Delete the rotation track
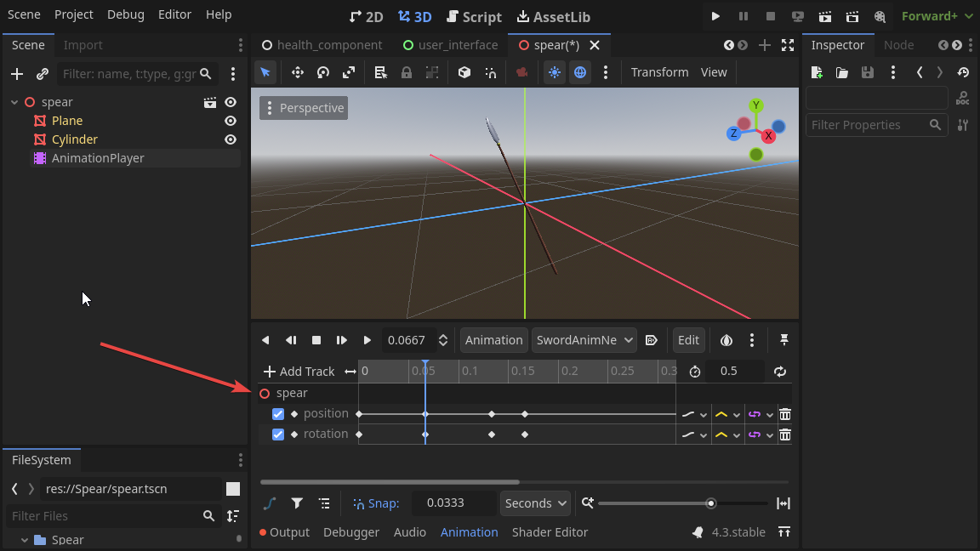The height and width of the screenshot is (551, 980). coord(785,435)
